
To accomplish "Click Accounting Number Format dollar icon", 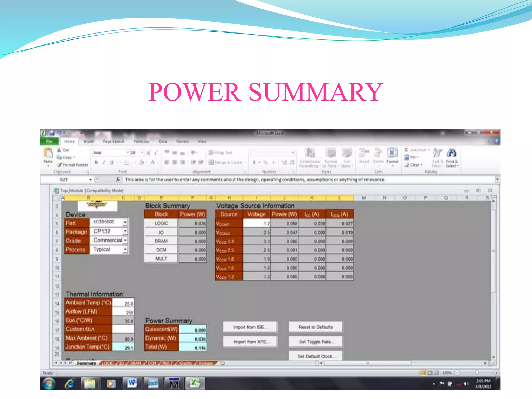I will pos(254,162).
